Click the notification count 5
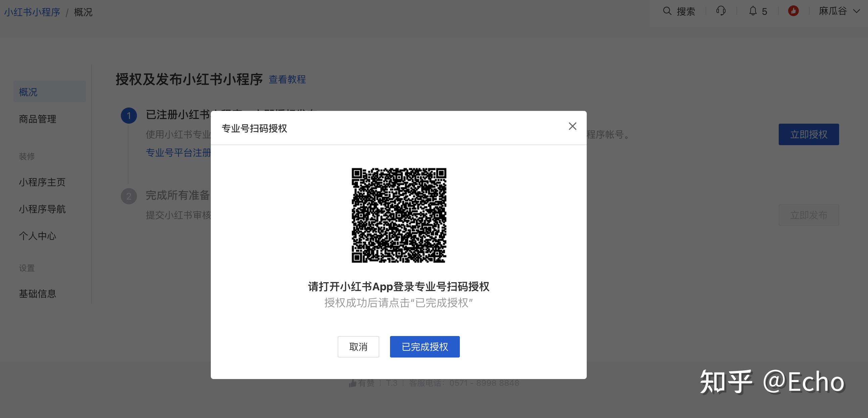This screenshot has width=868, height=418. pos(764,11)
